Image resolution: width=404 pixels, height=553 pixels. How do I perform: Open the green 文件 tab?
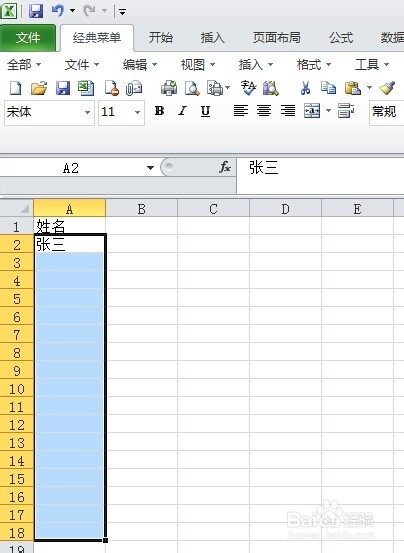(x=28, y=38)
